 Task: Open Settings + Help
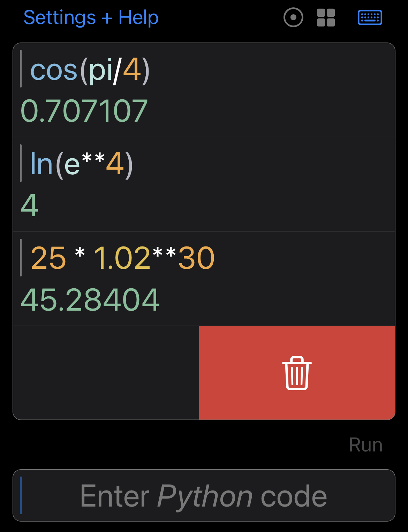(x=91, y=17)
